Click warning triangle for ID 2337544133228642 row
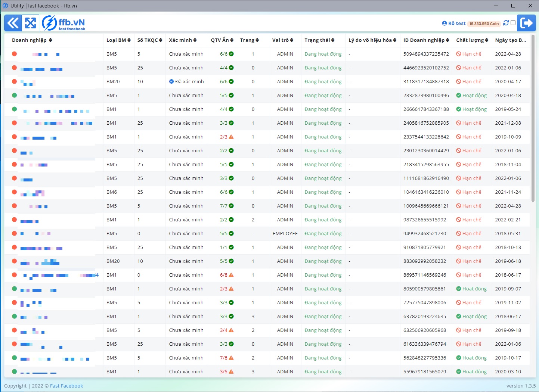This screenshot has height=392, width=539. [231, 137]
